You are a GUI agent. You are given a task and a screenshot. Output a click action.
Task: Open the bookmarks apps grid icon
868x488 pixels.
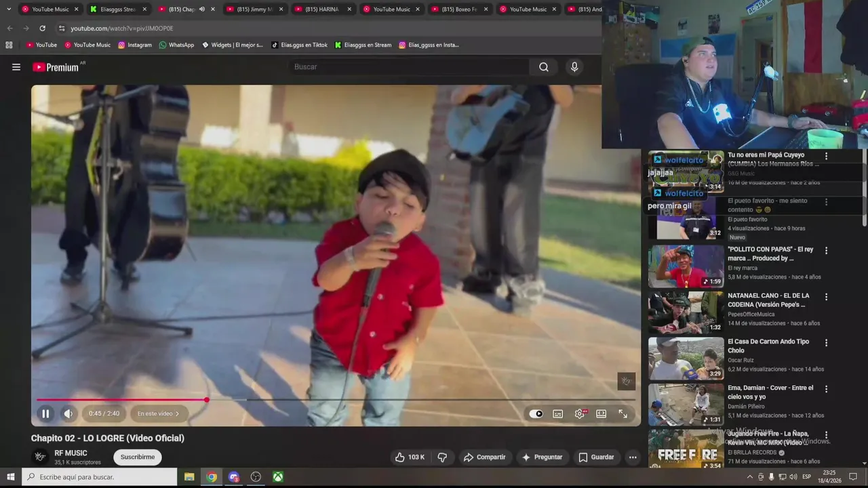(9, 45)
